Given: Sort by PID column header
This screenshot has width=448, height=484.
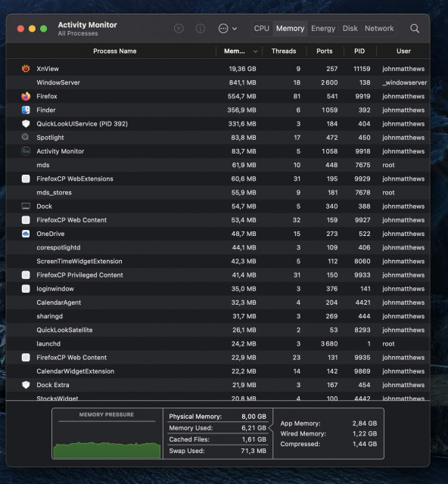Looking at the screenshot, I should (x=359, y=51).
